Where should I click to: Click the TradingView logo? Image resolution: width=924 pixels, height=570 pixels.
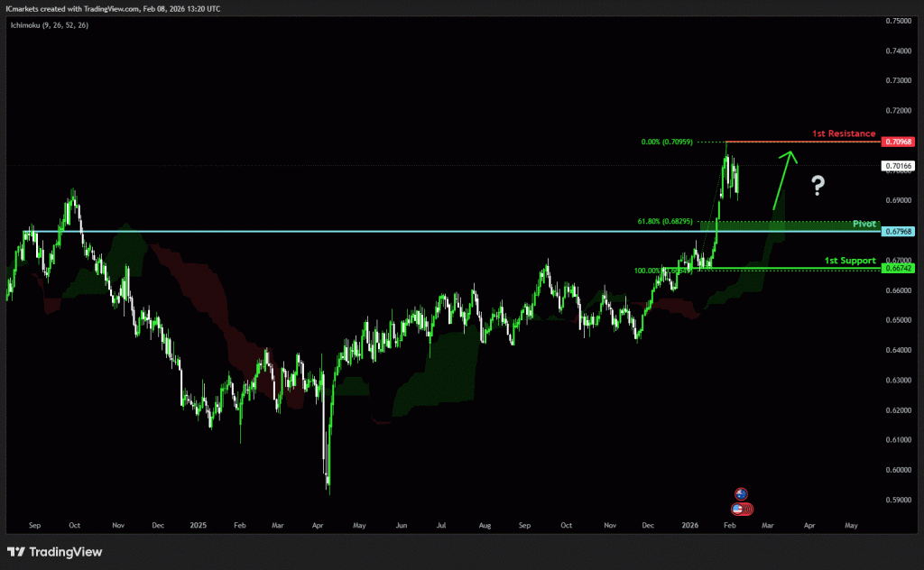click(55, 552)
